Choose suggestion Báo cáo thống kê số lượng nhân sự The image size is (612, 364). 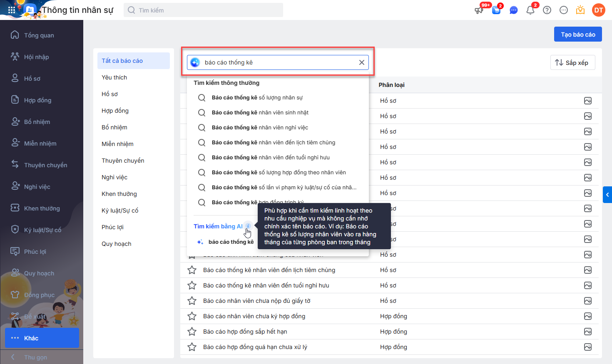(x=278, y=97)
